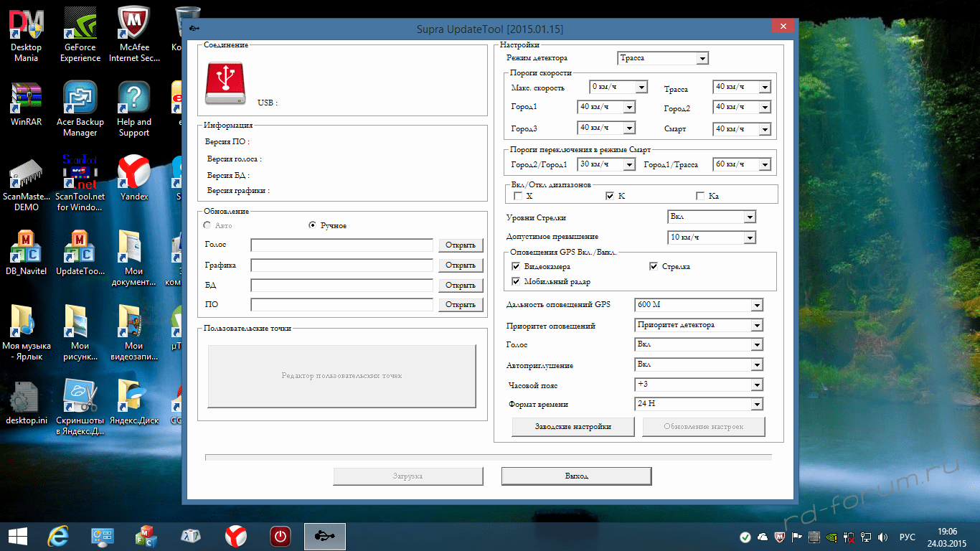Image resolution: width=980 pixels, height=551 pixels.
Task: Uncheck the Видеокамера GPS alert checkbox
Action: [x=516, y=266]
